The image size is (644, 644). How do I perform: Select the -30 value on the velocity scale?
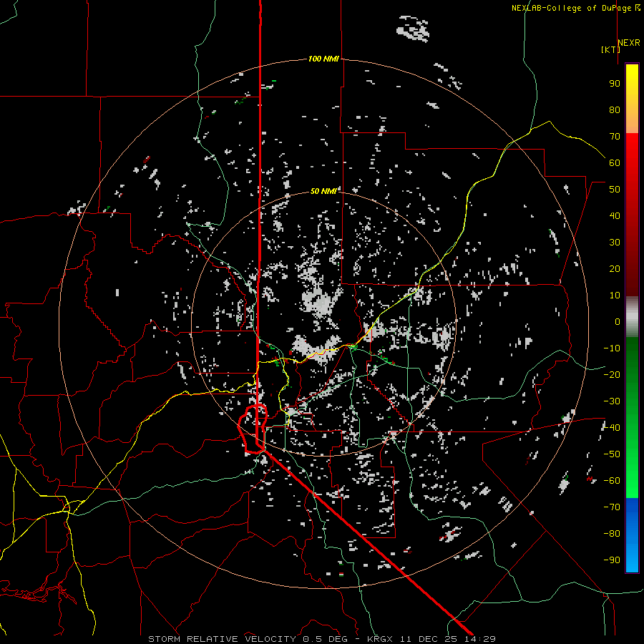pyautogui.click(x=612, y=401)
